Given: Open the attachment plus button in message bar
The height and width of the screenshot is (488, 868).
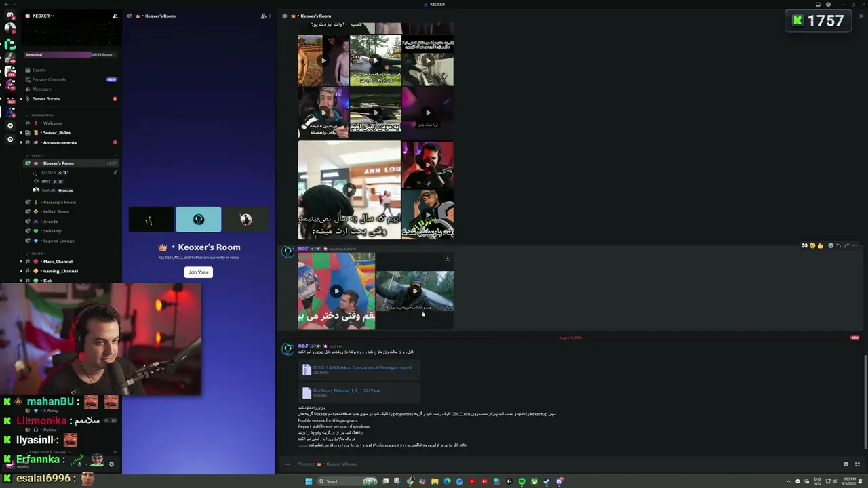Looking at the screenshot, I should [288, 464].
